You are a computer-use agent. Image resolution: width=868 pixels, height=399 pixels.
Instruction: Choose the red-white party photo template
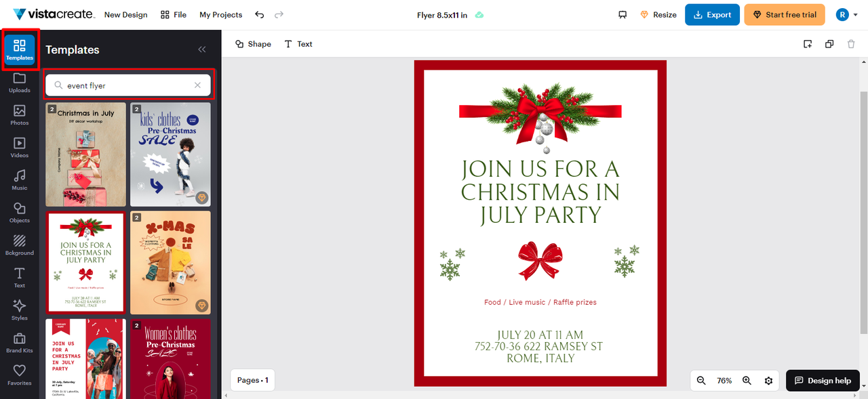[85, 359]
